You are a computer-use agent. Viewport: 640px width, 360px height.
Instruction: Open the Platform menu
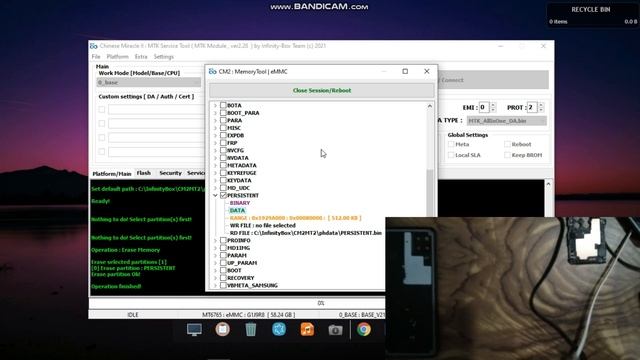tap(118, 57)
